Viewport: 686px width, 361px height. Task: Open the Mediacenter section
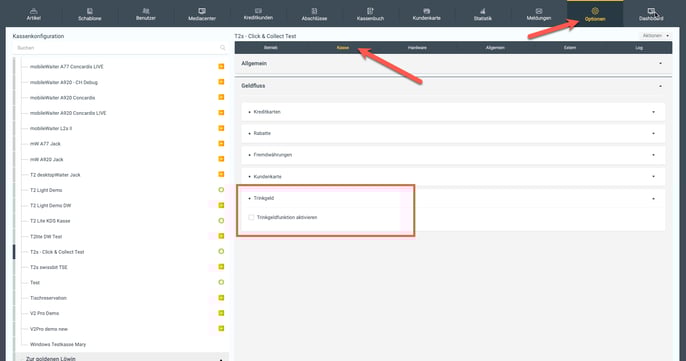pos(202,14)
